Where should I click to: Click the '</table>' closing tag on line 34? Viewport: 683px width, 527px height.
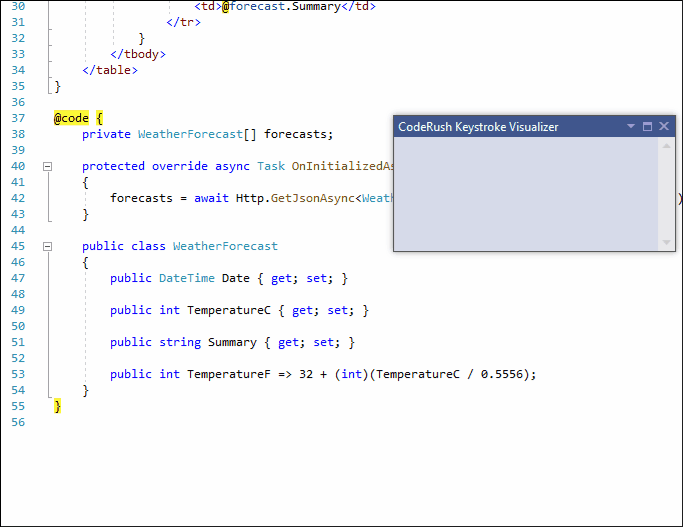point(110,70)
